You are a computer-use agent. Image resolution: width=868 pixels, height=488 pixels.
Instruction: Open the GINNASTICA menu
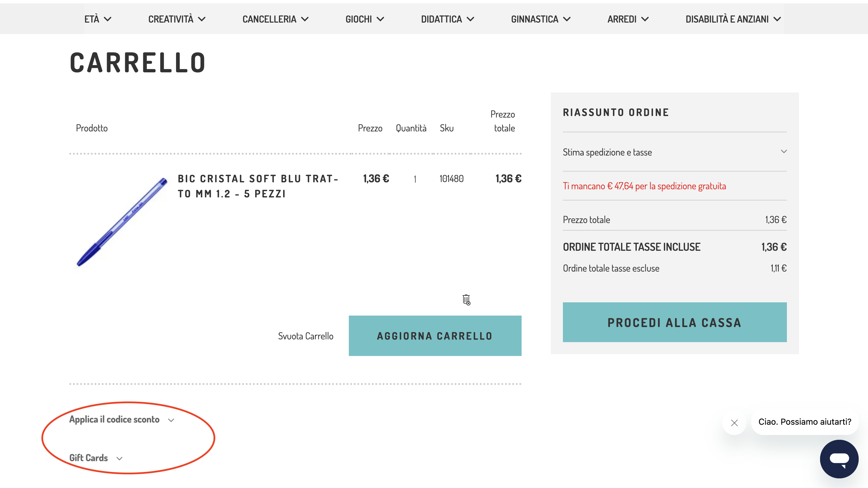[541, 19]
